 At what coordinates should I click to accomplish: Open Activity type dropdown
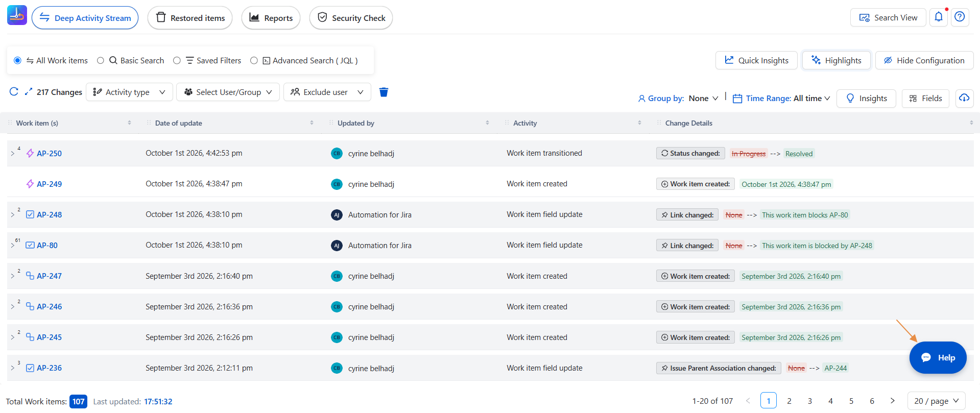coord(130,92)
